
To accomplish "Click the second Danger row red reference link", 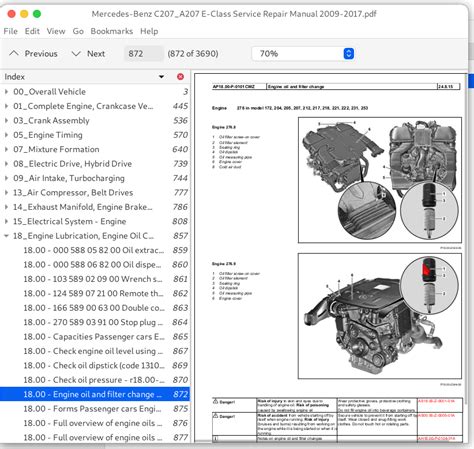I will 436,416.
